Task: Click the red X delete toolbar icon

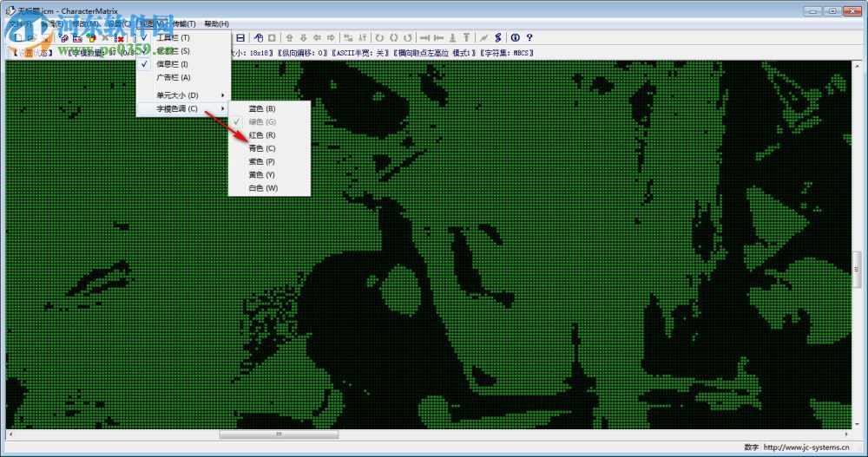Action: pyautogui.click(x=119, y=38)
